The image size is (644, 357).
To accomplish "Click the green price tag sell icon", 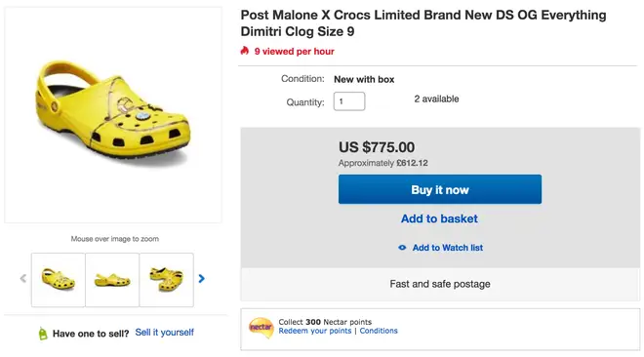I will pos(43,334).
